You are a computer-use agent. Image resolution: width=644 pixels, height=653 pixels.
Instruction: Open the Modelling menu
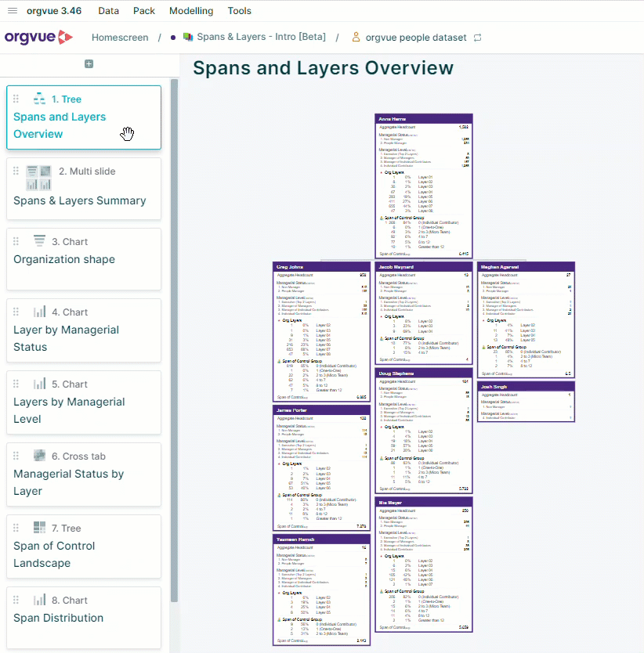point(191,11)
